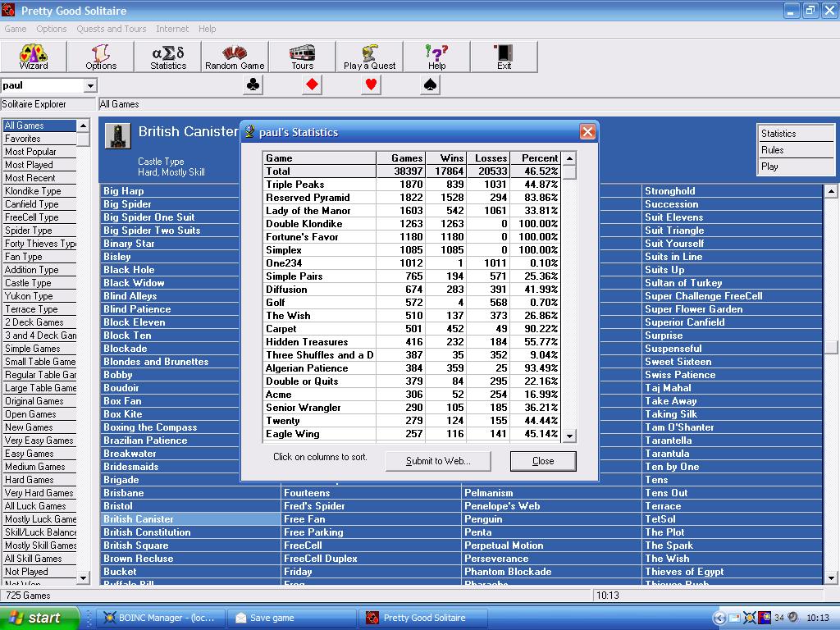Click the Play button in the game header
The image size is (840, 630).
pos(797,167)
